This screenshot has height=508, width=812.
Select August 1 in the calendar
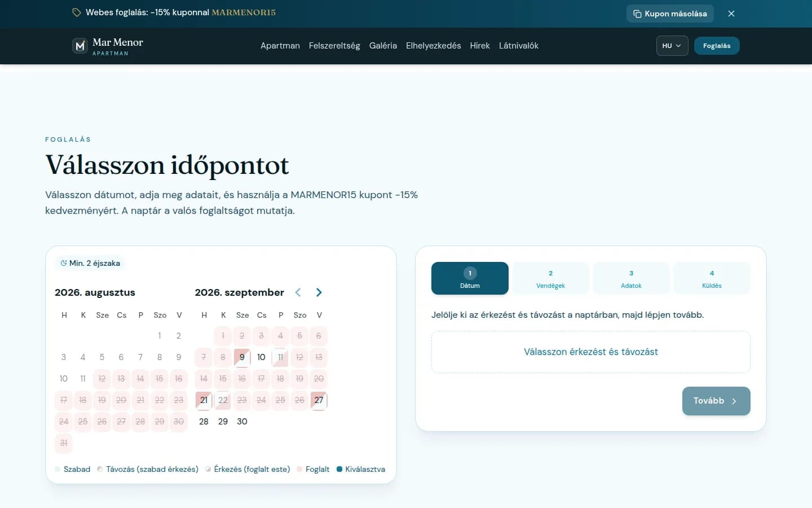point(160,336)
